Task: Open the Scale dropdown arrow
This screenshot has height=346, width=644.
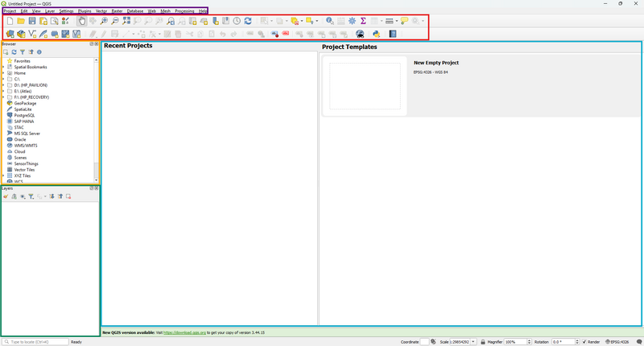Action: (x=473, y=342)
